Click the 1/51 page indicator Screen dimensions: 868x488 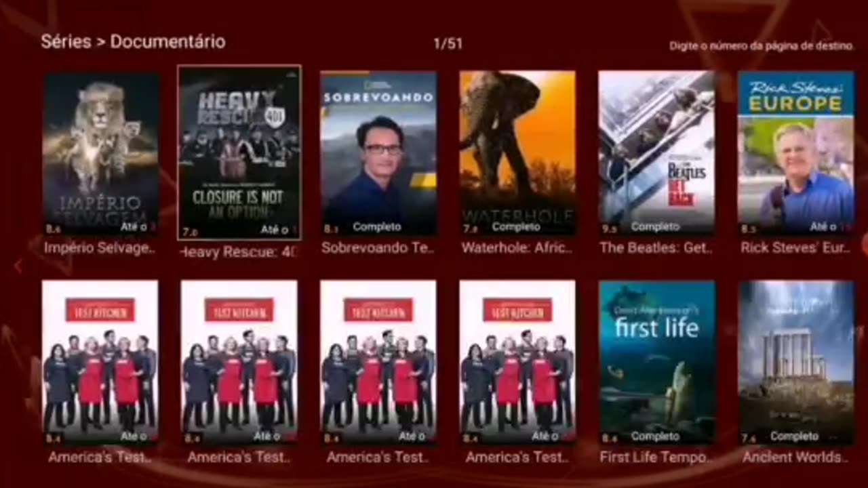[x=448, y=44]
